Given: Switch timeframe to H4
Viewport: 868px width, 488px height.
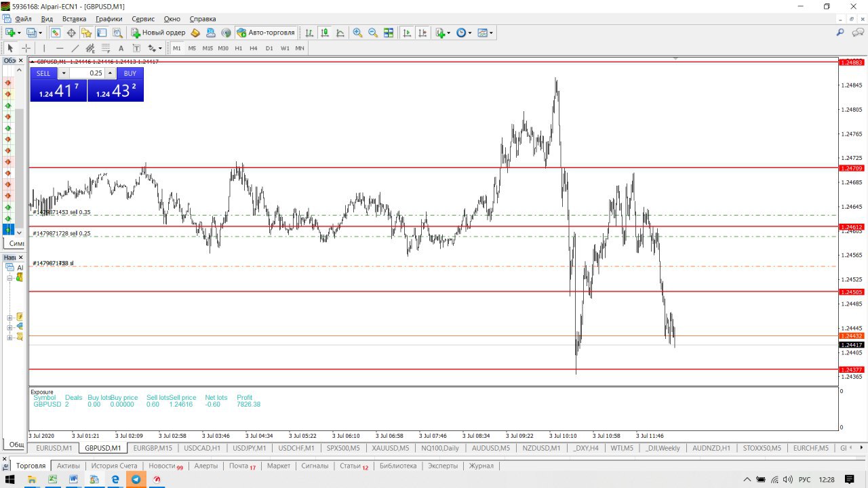Looking at the screenshot, I should point(254,48).
